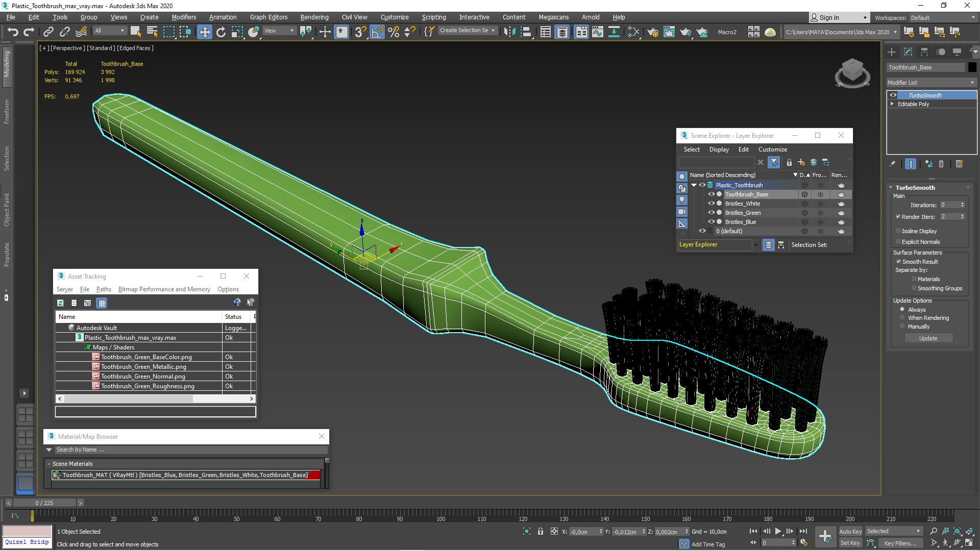Click Zoom Extents navigation icon
This screenshot has height=551, width=980.
[x=957, y=532]
